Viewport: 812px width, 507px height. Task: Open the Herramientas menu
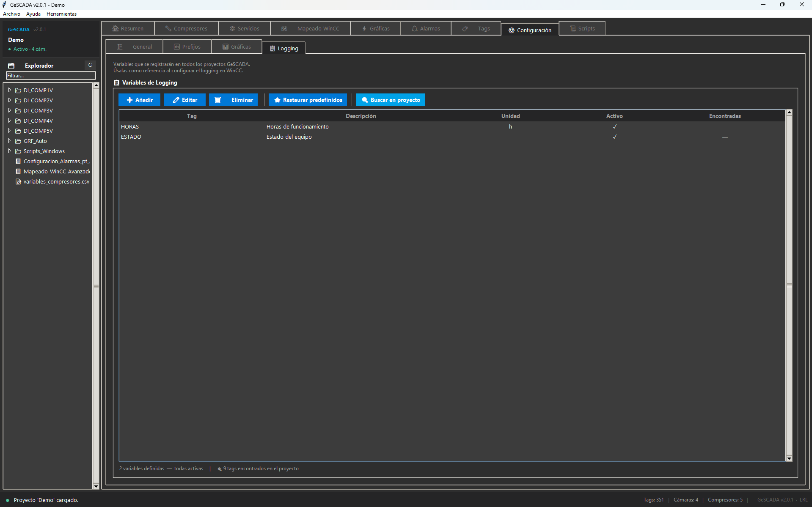61,14
